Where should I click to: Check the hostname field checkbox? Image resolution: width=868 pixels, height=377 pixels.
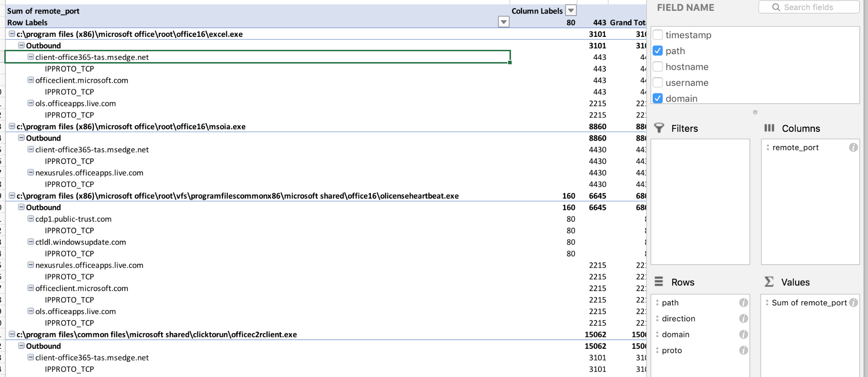658,67
